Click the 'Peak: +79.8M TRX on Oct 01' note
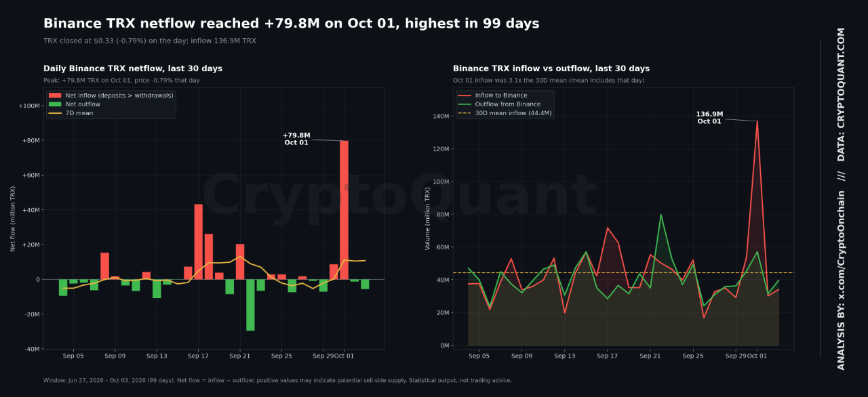The height and width of the screenshot is (397, 868). coord(121,80)
